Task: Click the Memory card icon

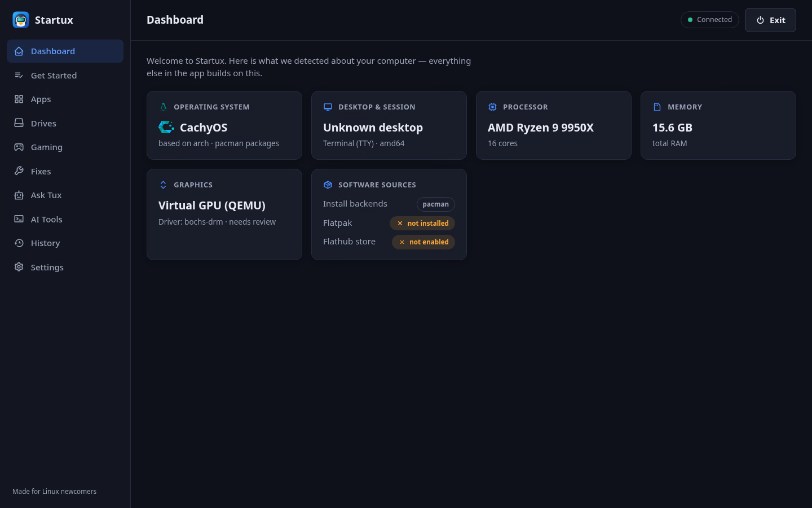Action: click(x=657, y=107)
